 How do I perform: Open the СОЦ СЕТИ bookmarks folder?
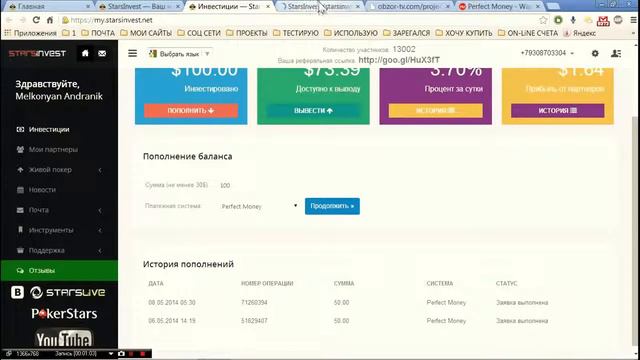199,33
